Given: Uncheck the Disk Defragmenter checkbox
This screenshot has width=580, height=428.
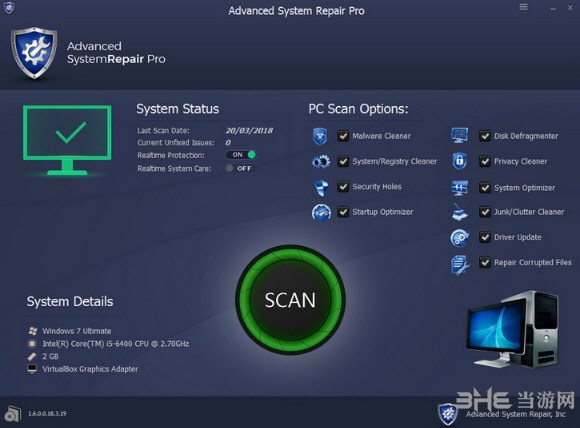Looking at the screenshot, I should [485, 136].
